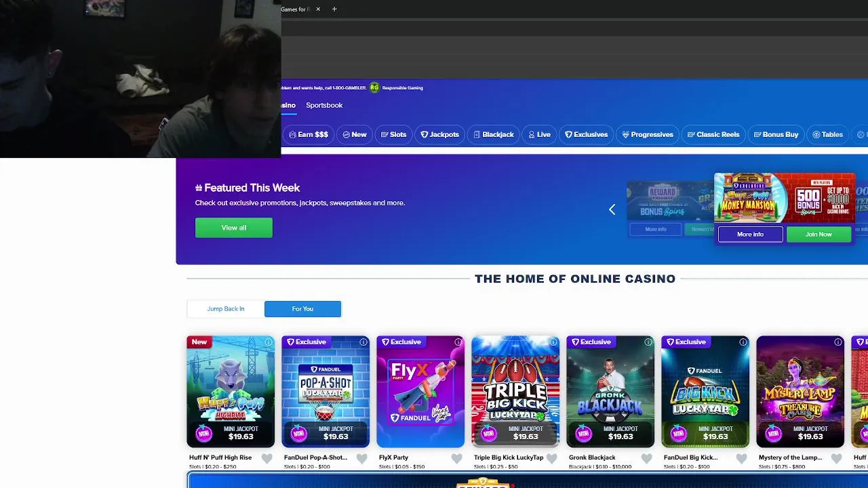Click the New badge on Huff N' Puff
Screen dimensions: 868x488
click(x=199, y=342)
